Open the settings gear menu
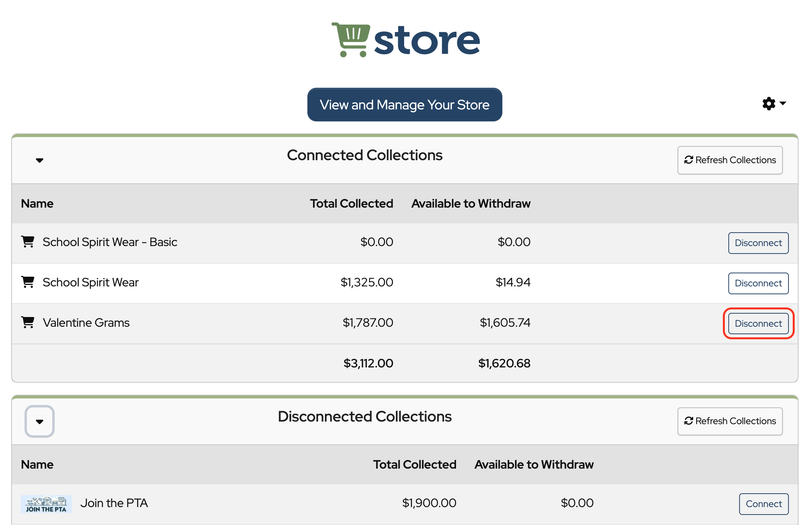The image size is (812, 525). 774,103
